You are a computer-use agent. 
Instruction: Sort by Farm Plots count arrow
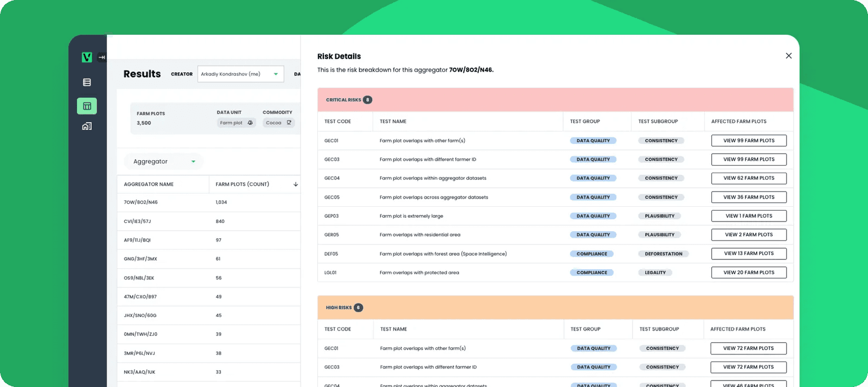[x=296, y=184]
